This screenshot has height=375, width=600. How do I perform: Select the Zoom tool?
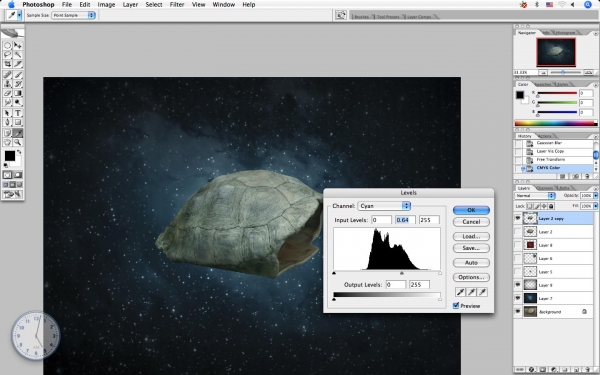tap(18, 142)
